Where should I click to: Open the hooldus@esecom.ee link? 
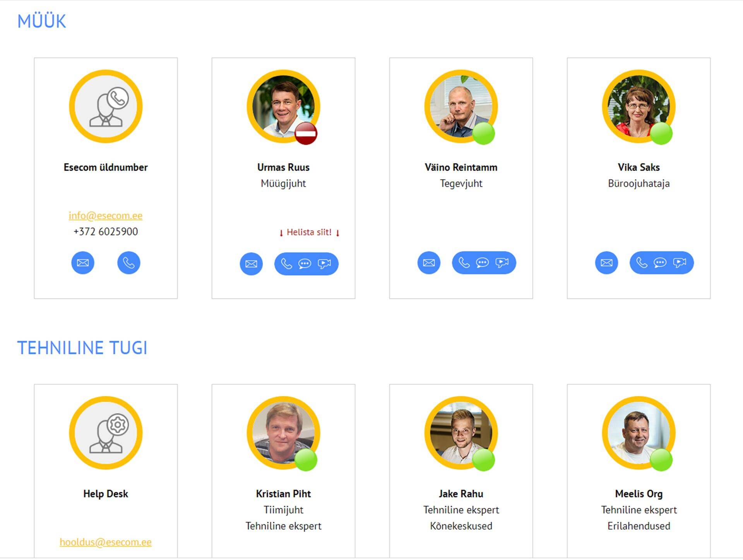[106, 542]
